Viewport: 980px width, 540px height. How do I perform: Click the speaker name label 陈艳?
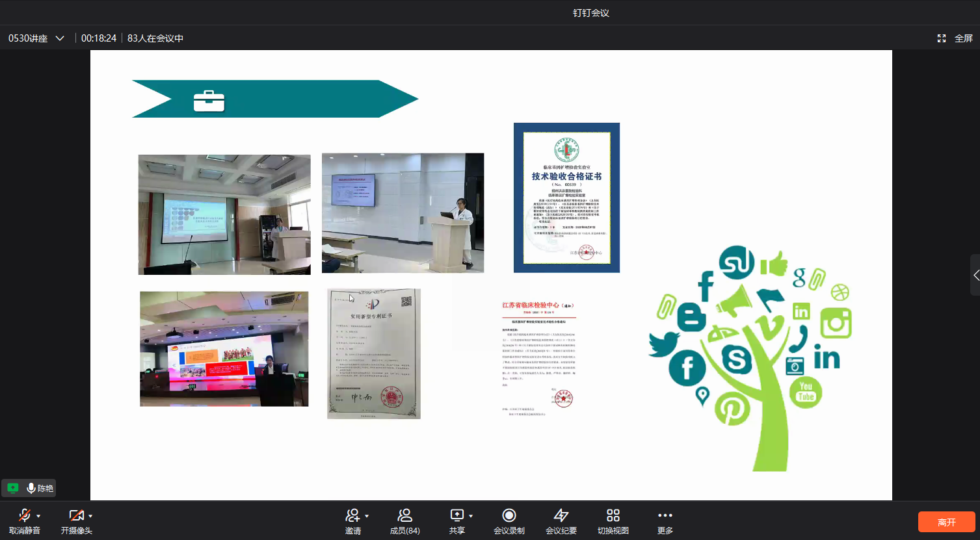[45, 488]
